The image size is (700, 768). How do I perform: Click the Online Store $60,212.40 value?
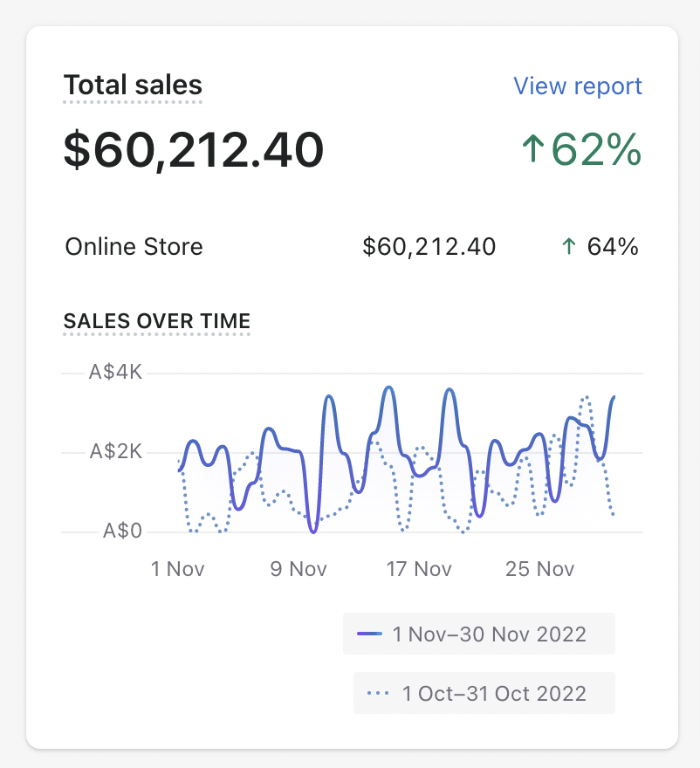[429, 247]
